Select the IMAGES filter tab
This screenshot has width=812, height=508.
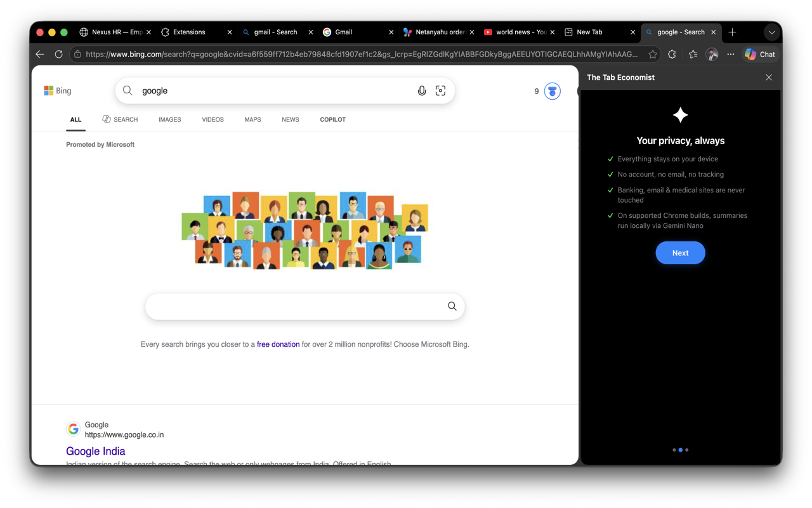pyautogui.click(x=169, y=119)
